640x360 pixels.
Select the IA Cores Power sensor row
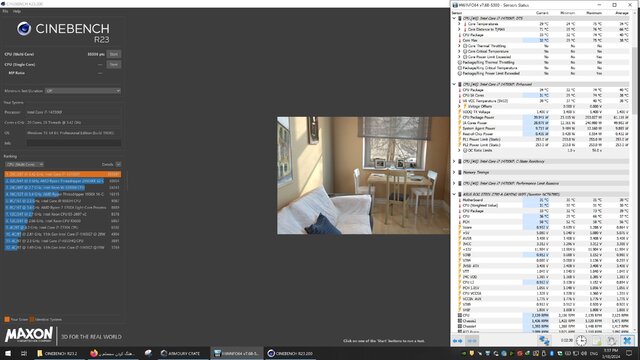pyautogui.click(x=543, y=122)
